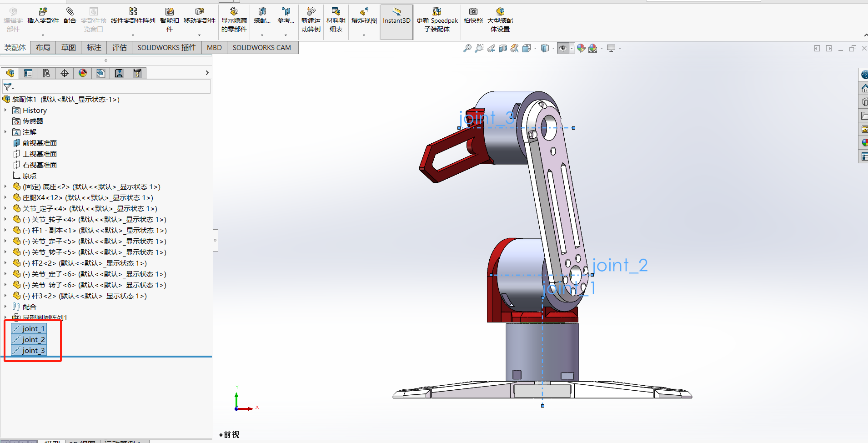The image size is (868, 443).
Task: Open dropdown under Linear Component Pattern
Action: 133,35
